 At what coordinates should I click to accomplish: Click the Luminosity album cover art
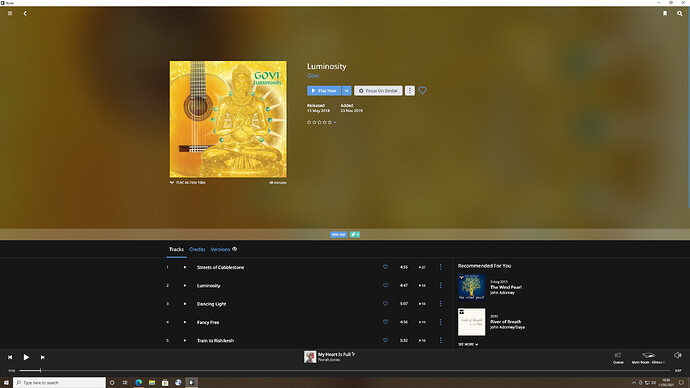coord(228,119)
